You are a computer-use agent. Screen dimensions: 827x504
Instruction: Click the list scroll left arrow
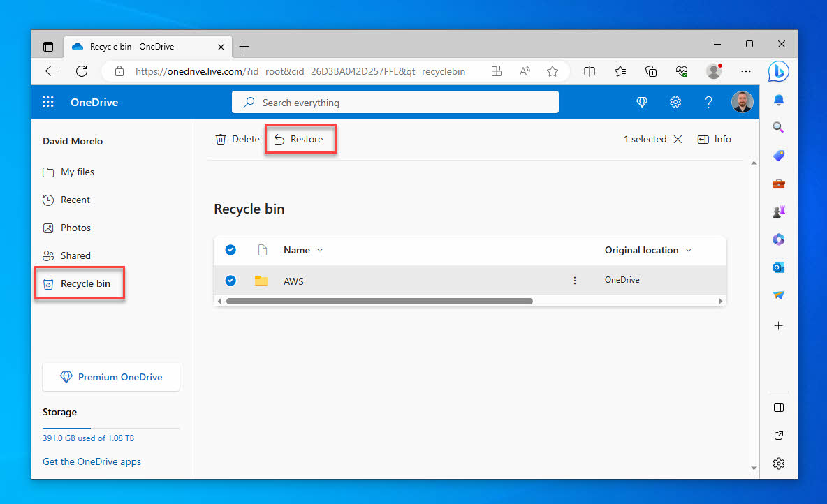220,301
